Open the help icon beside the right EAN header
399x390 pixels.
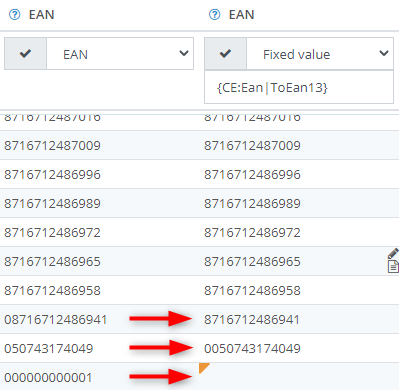pyautogui.click(x=214, y=15)
